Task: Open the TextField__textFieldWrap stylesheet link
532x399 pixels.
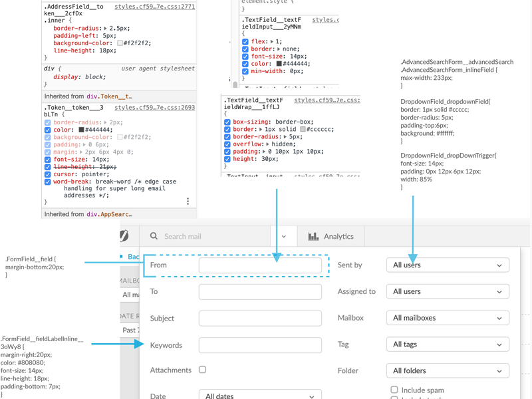Action: point(327,100)
